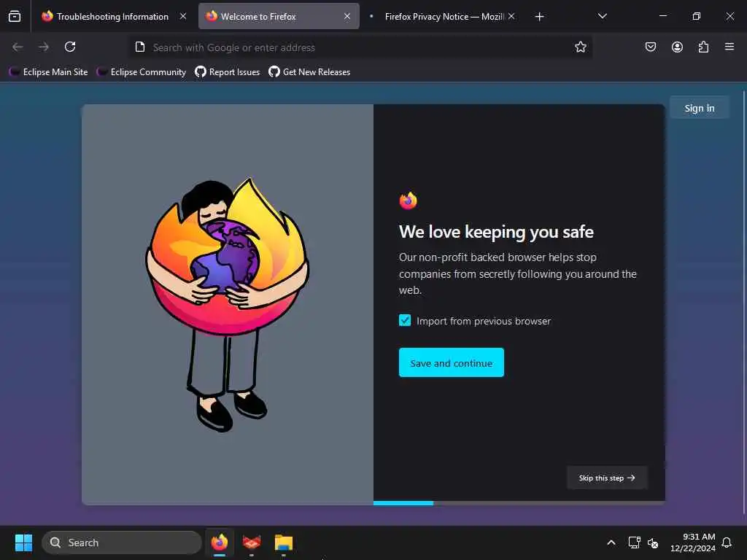Click Skip this step
Image resolution: width=747 pixels, height=560 pixels.
pyautogui.click(x=607, y=478)
